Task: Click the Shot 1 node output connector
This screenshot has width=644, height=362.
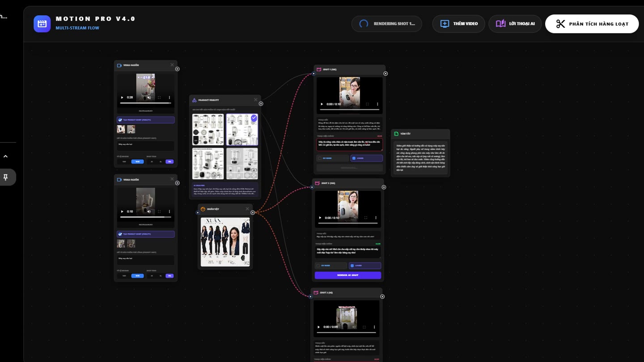Action: click(386, 74)
